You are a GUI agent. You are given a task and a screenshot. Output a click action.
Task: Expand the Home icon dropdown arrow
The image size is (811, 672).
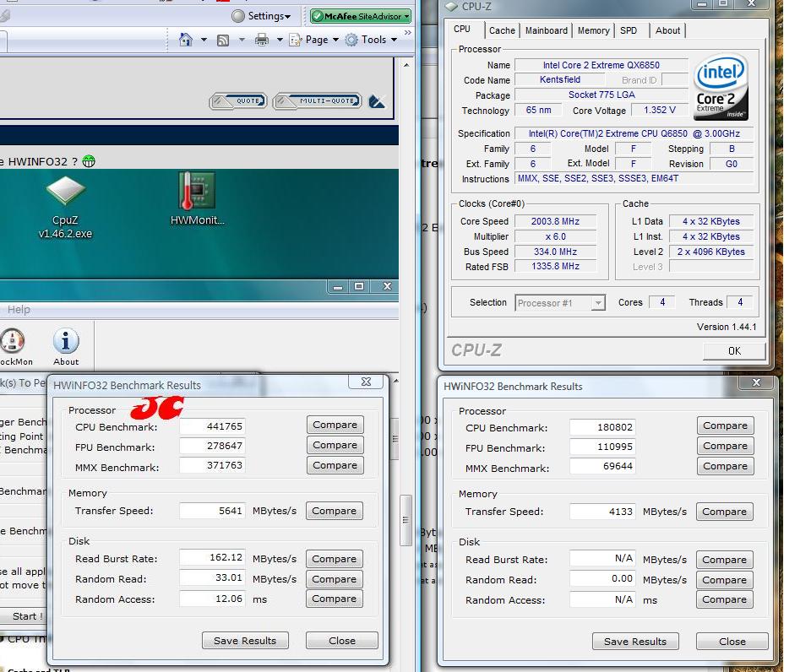click(204, 40)
